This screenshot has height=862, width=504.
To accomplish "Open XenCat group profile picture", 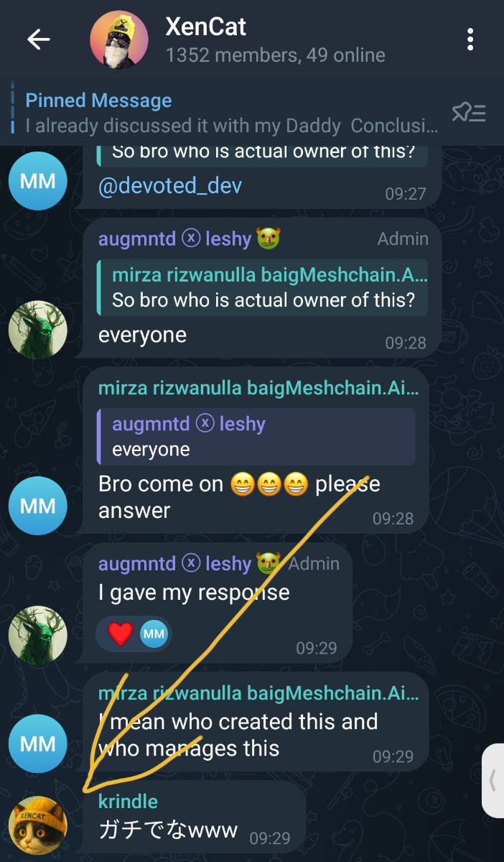I will tap(119, 40).
